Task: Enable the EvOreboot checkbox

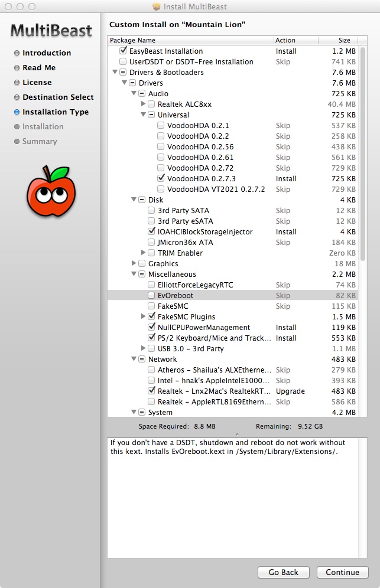Action: tap(151, 296)
